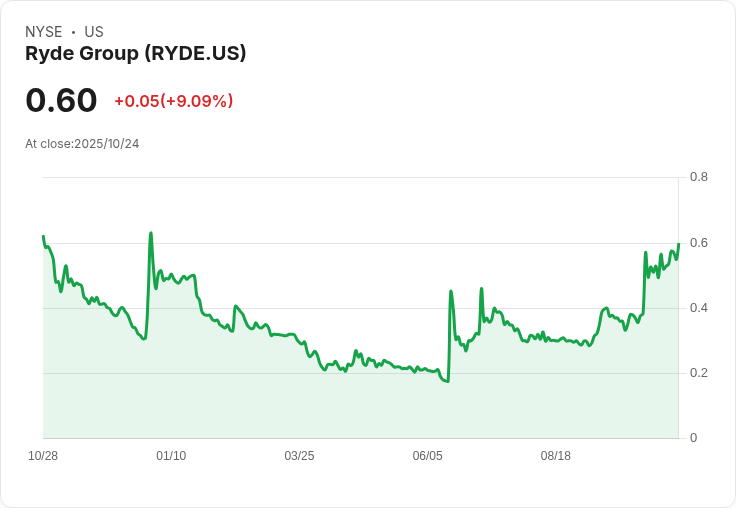Screen dimensions: 736x508
Task: Click the lowest trough of the price line
Action: tap(448, 381)
